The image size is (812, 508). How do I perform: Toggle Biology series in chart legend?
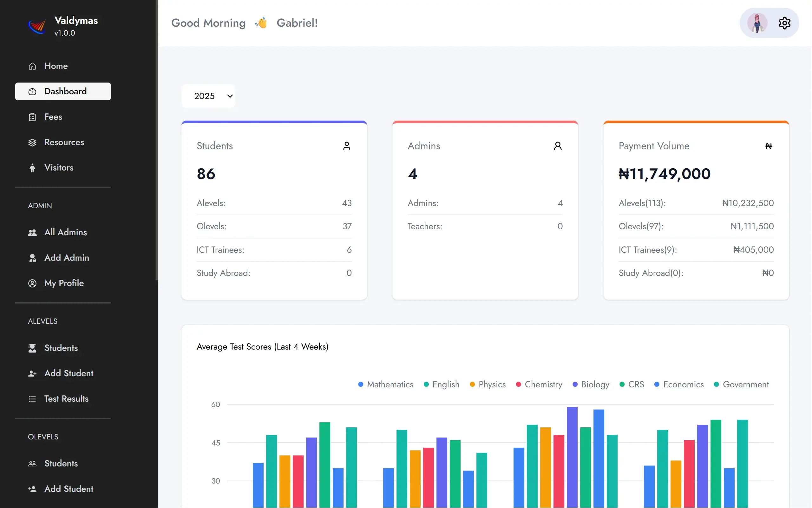tap(591, 384)
